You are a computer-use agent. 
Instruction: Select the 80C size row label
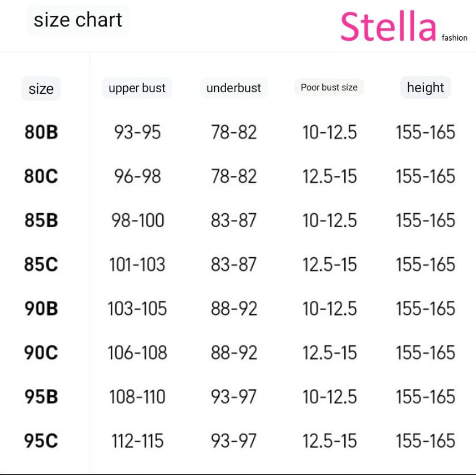(x=41, y=176)
